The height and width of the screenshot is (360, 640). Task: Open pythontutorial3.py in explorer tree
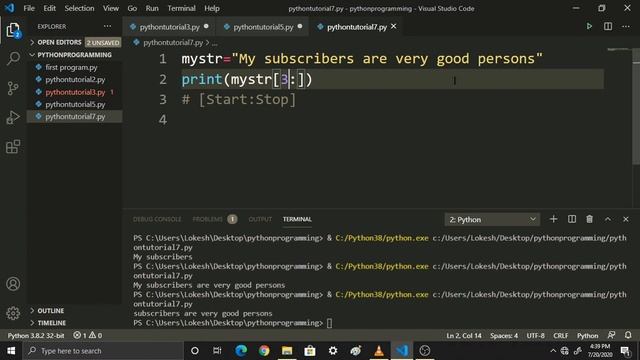pyautogui.click(x=75, y=92)
